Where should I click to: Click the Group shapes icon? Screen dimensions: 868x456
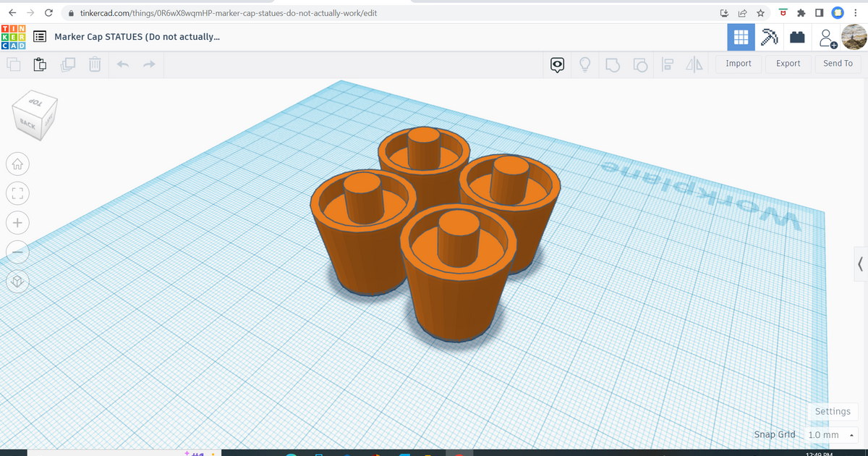tap(613, 65)
